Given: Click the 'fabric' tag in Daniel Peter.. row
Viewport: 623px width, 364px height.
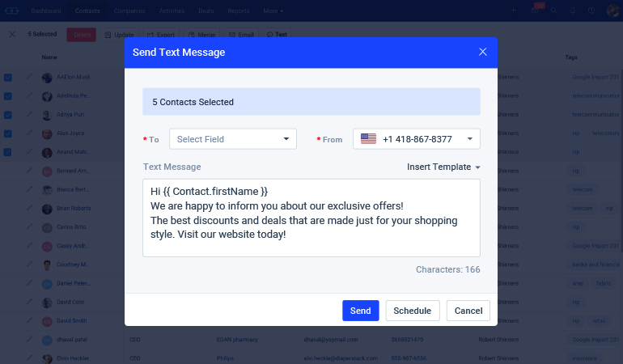Looking at the screenshot, I should tap(603, 283).
